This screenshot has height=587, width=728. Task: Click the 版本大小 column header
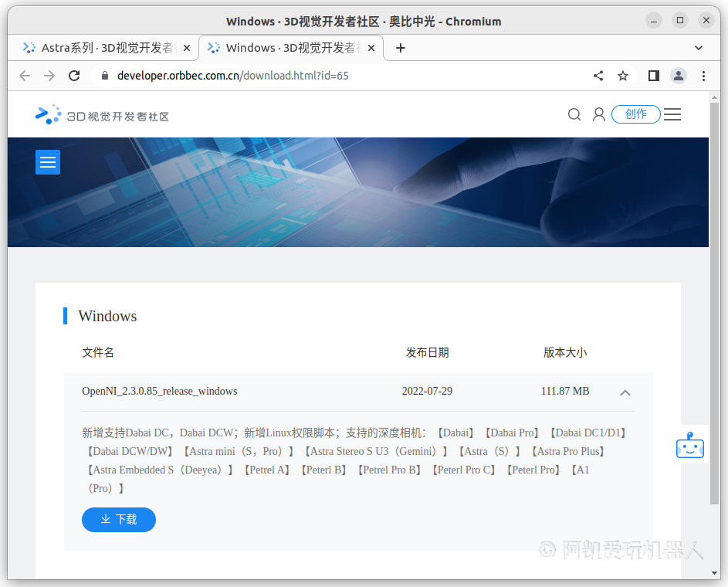(565, 352)
